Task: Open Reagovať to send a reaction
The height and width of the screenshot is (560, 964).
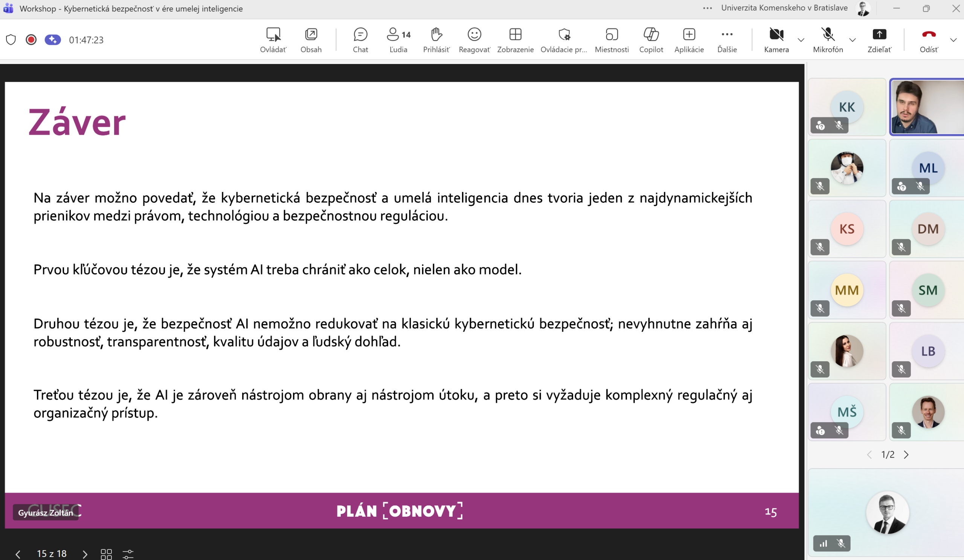Action: (x=474, y=40)
